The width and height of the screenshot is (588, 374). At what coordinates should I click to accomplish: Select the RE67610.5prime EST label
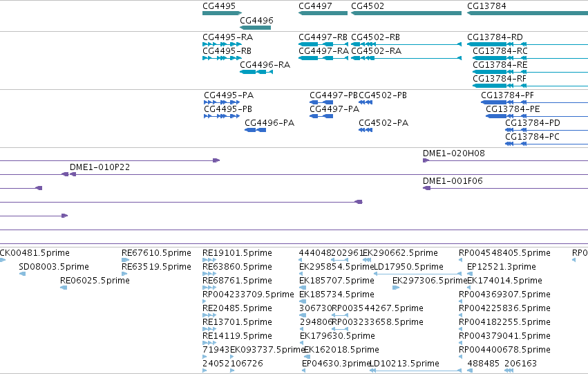(156, 253)
